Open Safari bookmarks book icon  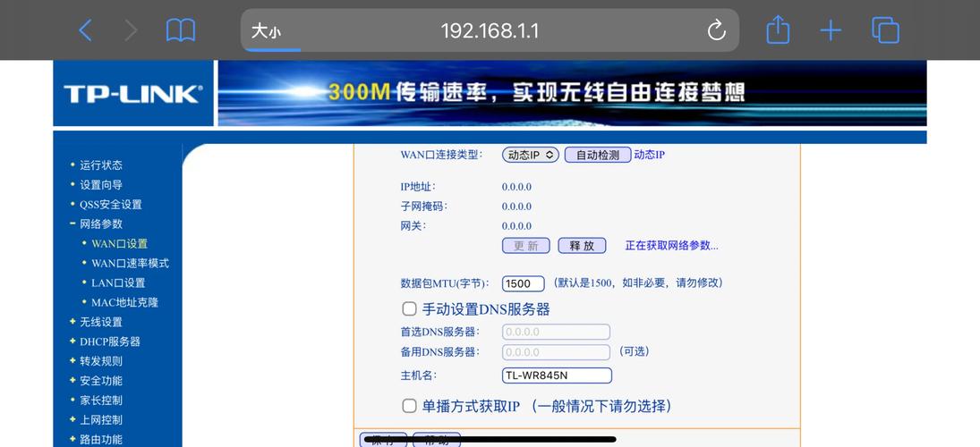click(x=181, y=30)
